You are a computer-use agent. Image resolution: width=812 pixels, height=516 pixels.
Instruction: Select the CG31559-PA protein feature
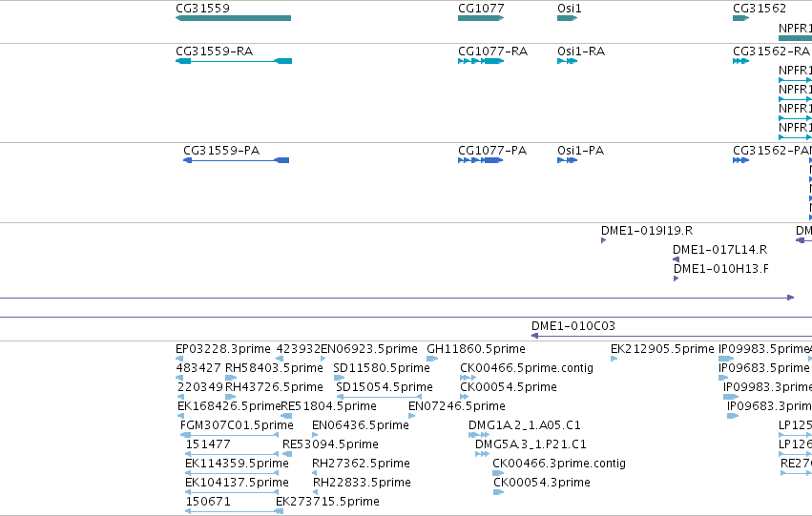point(236,160)
